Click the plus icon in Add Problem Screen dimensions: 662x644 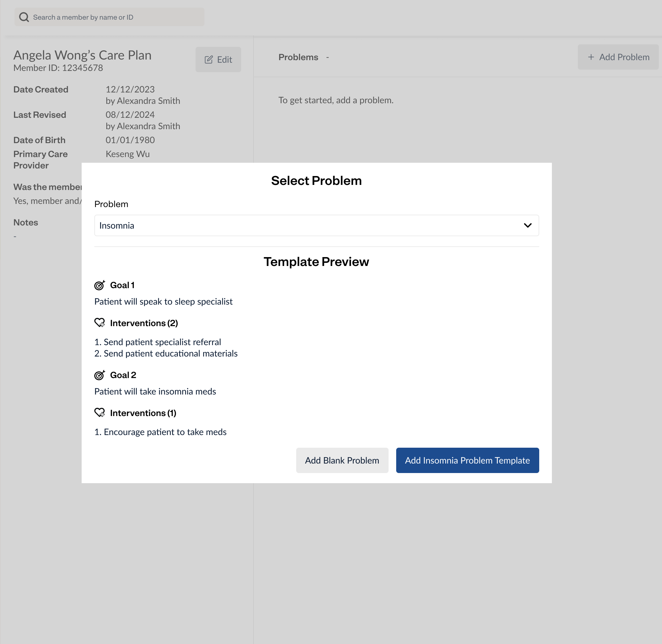tap(591, 57)
